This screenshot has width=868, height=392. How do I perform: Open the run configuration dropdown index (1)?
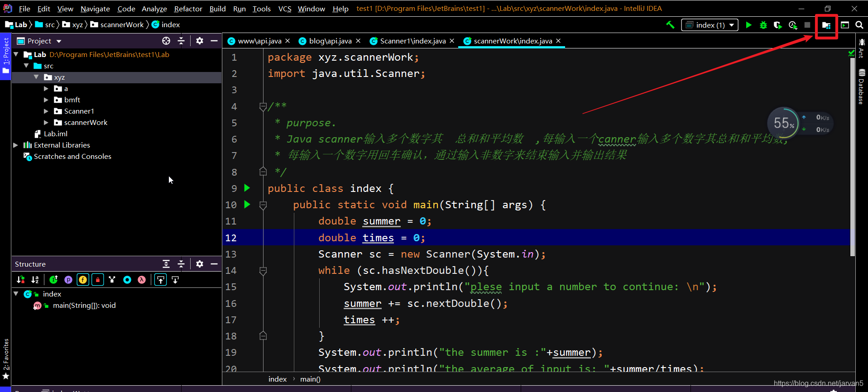[710, 25]
